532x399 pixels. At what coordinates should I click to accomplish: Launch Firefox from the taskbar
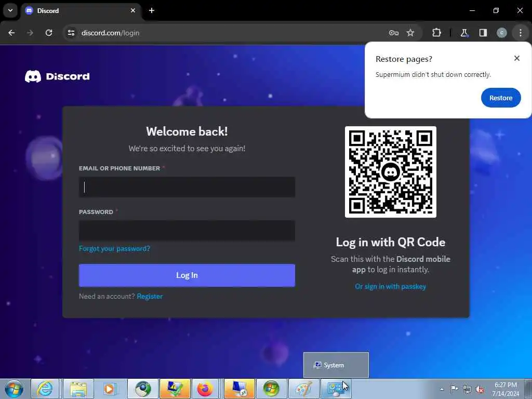(x=205, y=389)
